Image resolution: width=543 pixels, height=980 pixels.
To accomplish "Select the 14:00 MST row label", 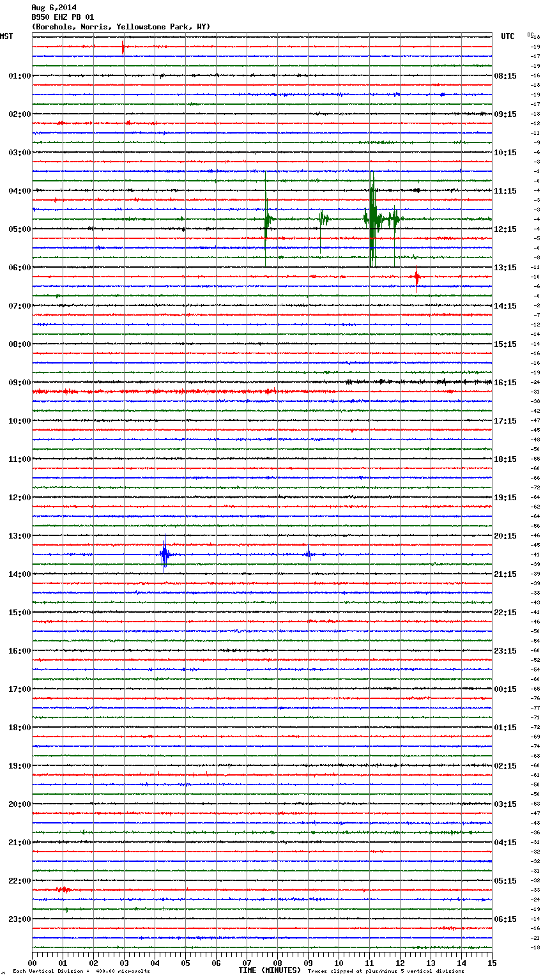I will (x=19, y=574).
